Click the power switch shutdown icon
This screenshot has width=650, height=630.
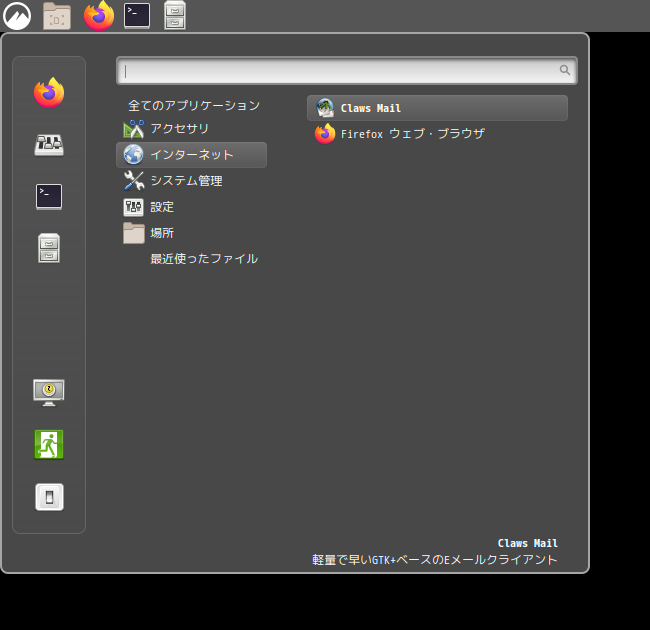[x=49, y=497]
